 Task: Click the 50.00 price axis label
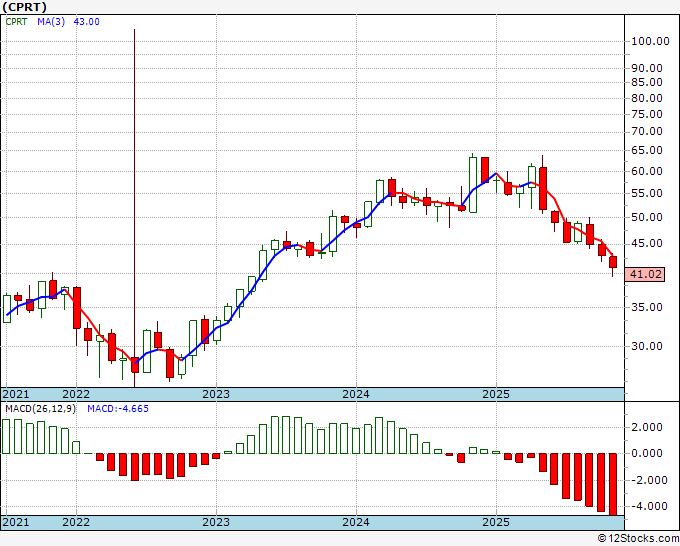click(x=647, y=217)
